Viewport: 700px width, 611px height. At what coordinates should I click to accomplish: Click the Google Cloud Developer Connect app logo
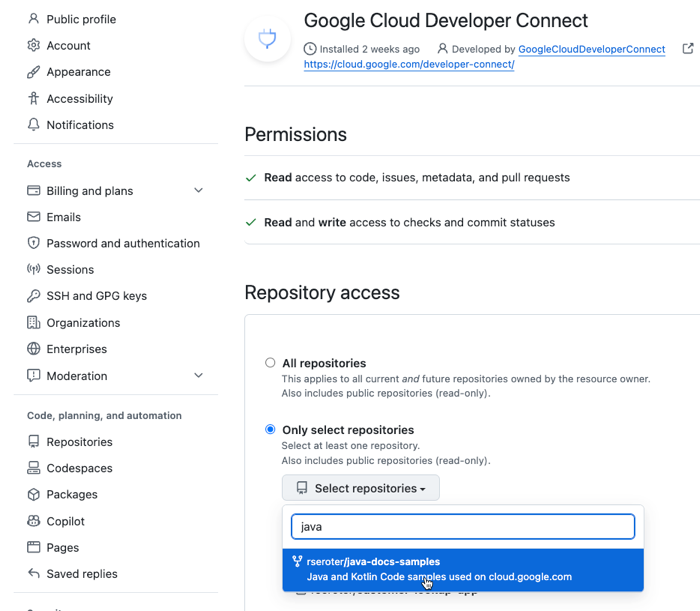267,39
